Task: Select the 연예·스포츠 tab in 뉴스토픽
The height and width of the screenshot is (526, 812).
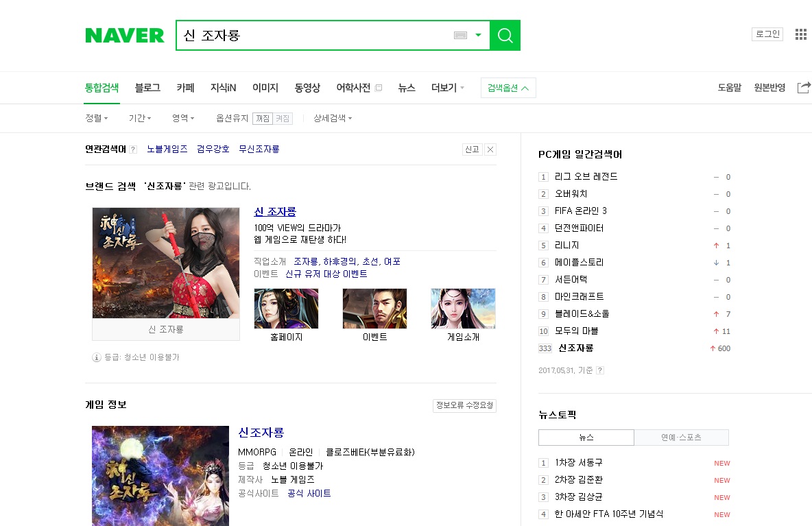Action: (682, 438)
